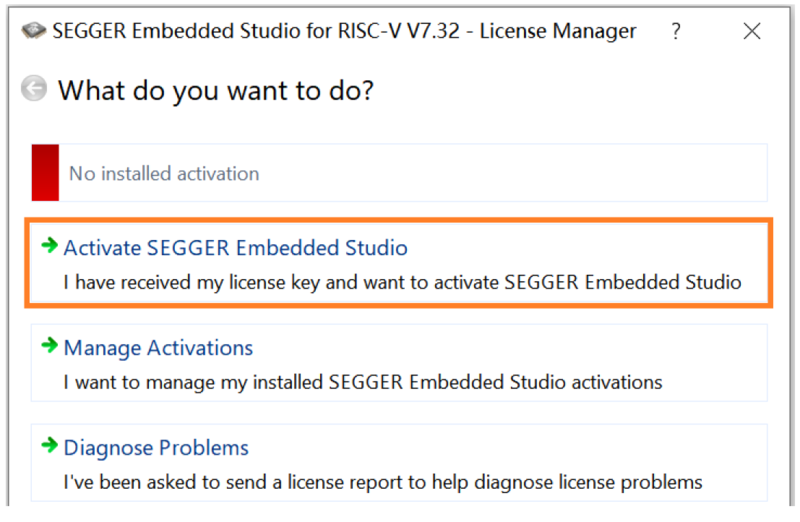Click the question mark help button
This screenshot has height=522, width=800.
pyautogui.click(x=677, y=31)
